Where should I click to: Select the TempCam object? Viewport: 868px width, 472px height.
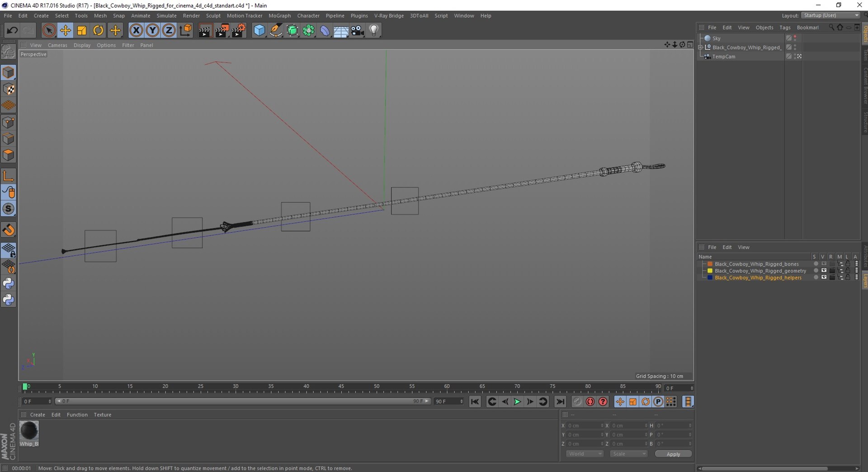coord(723,57)
